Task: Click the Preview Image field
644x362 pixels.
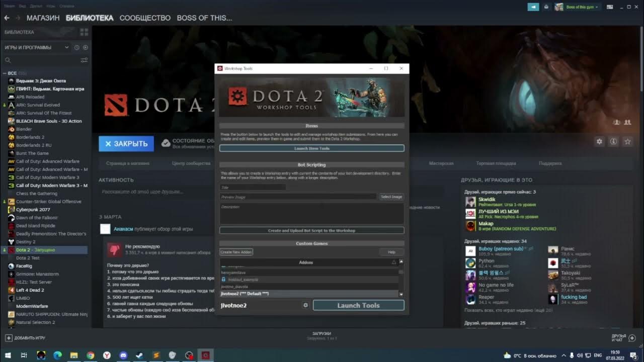Action: pos(298,197)
